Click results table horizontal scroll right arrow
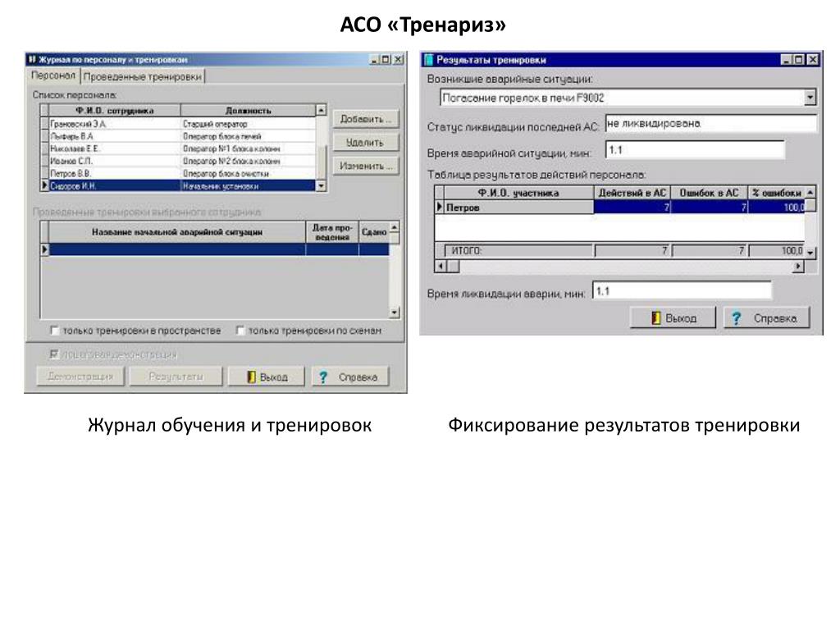 (x=798, y=266)
